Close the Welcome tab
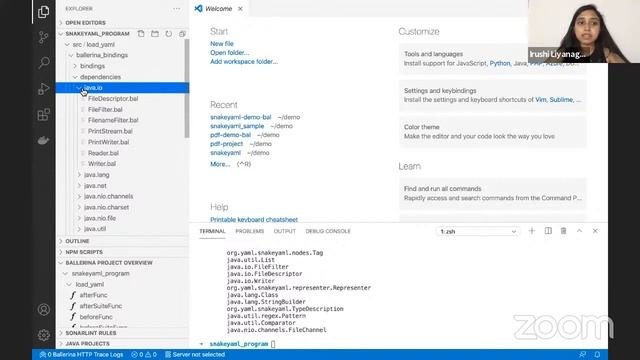 pos(240,9)
